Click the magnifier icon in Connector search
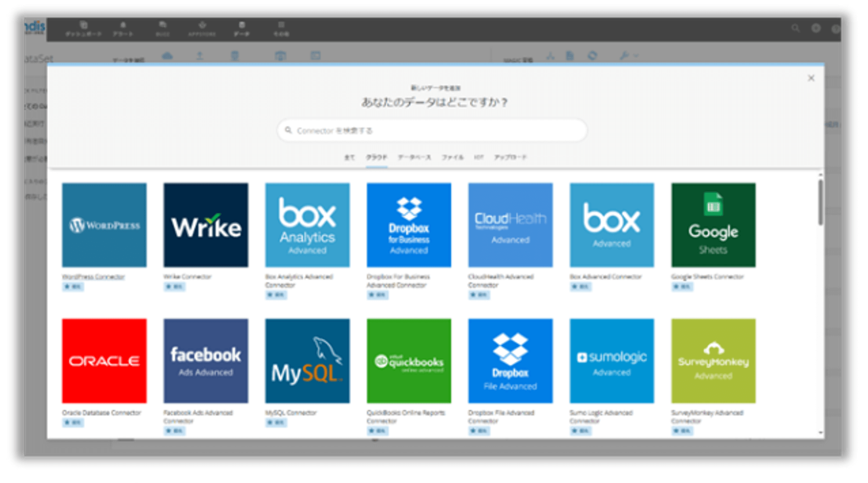Screen dimensions: 868x483 coord(288,130)
